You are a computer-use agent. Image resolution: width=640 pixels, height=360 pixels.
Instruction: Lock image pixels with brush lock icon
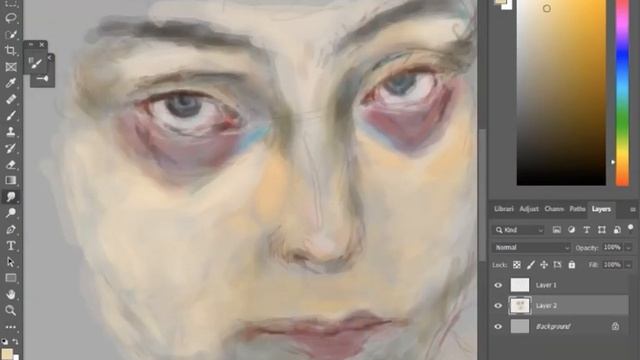point(531,265)
